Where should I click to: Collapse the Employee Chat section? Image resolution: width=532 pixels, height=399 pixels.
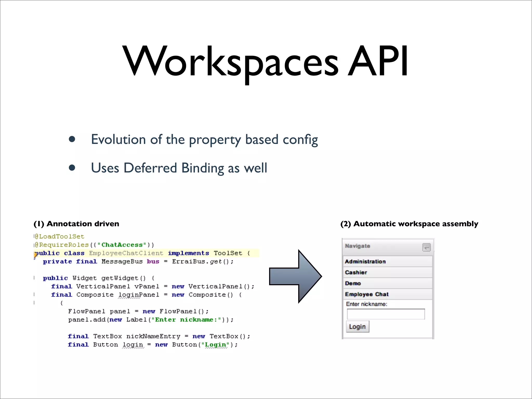(x=367, y=294)
